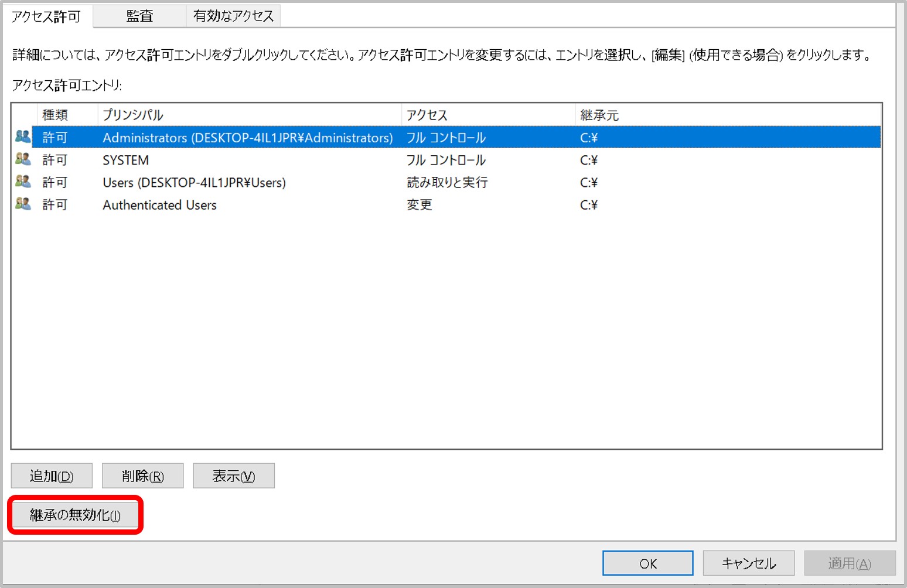Select the アクセス許可 tab
This screenshot has height=588, width=907.
[46, 16]
